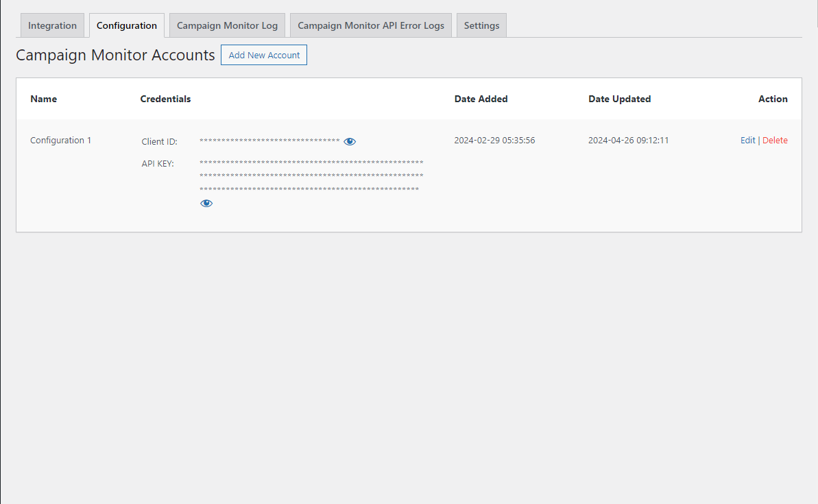Click the Add New Account button
Image resolution: width=818 pixels, height=504 pixels.
(264, 55)
